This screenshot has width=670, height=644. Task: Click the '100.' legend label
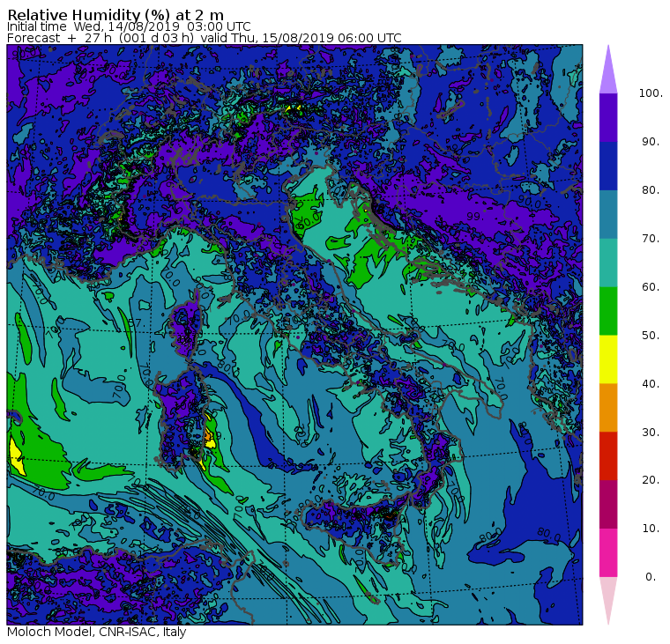[x=651, y=93]
